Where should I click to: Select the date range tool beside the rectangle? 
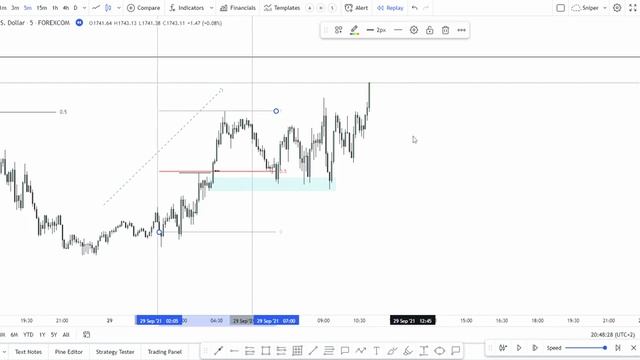pos(281,350)
